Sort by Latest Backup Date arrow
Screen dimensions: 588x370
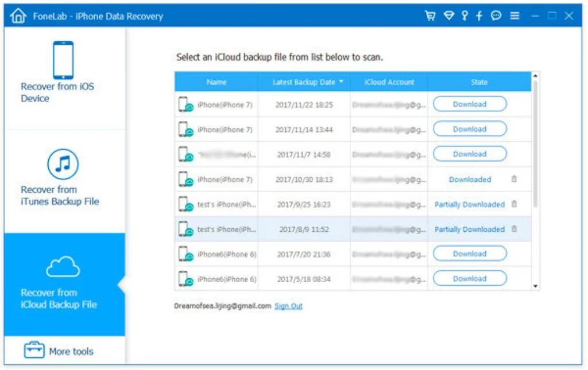point(341,81)
